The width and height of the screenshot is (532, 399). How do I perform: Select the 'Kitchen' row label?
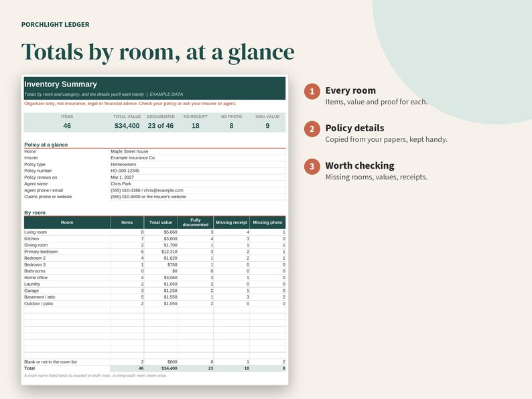(31, 238)
